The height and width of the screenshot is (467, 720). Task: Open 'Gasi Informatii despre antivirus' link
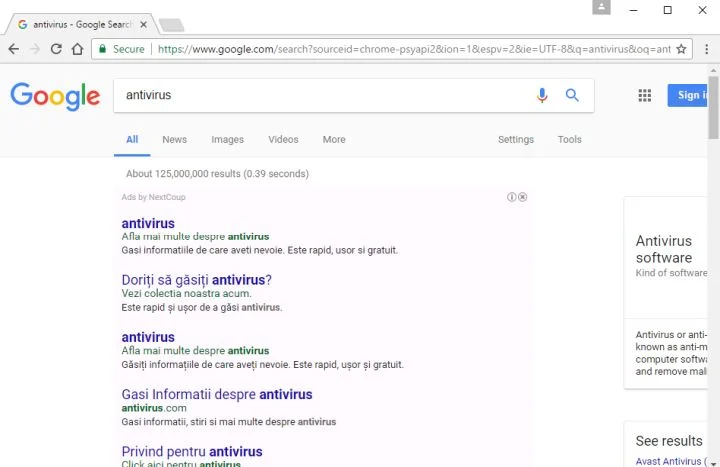coord(217,394)
